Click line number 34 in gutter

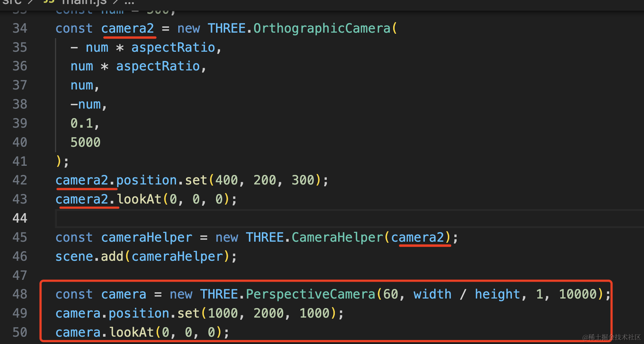[x=20, y=28]
